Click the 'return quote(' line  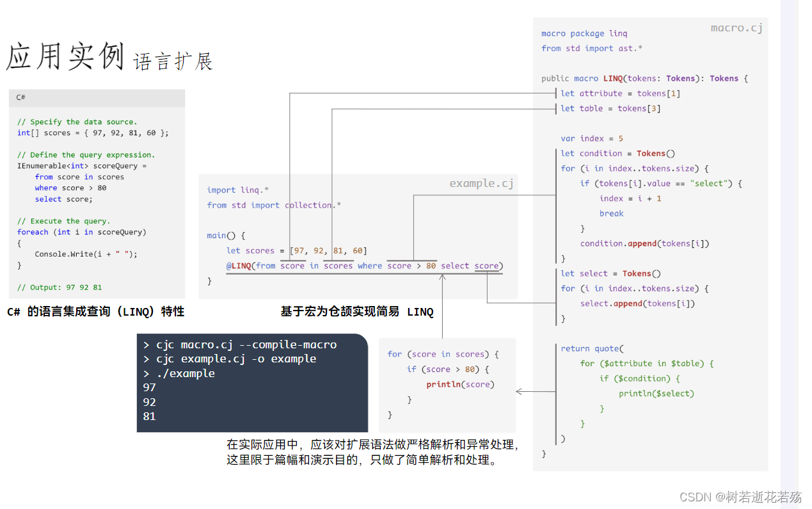click(x=592, y=349)
